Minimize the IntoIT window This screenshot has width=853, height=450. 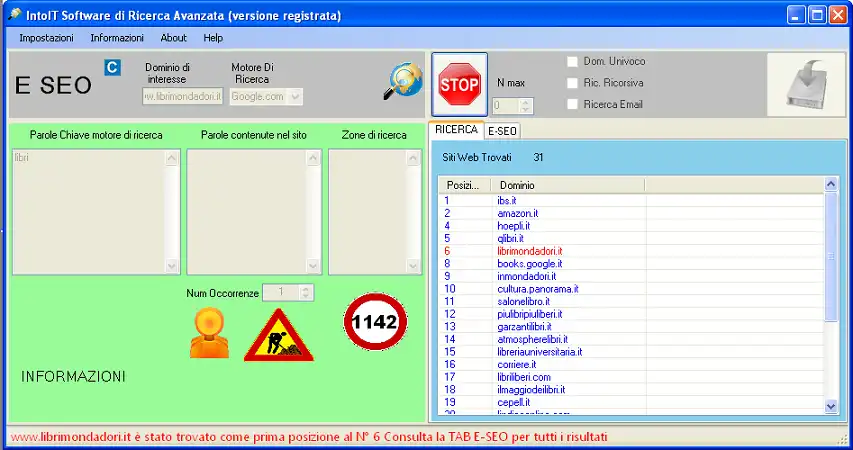[796, 15]
